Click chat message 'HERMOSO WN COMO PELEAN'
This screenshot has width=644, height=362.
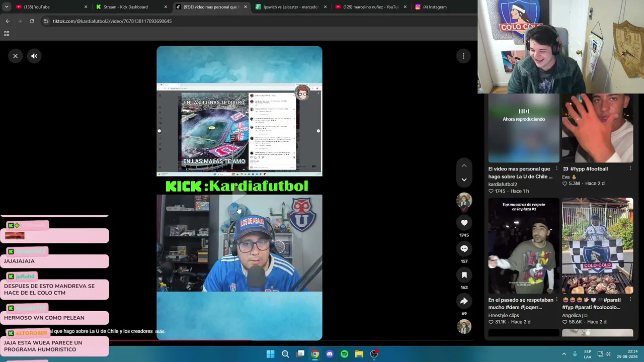[44, 318]
